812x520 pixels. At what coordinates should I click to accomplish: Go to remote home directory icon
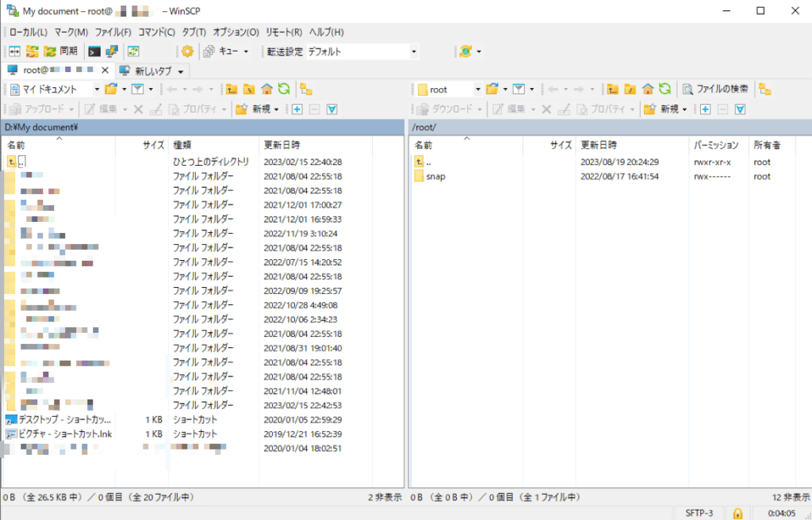click(647, 89)
